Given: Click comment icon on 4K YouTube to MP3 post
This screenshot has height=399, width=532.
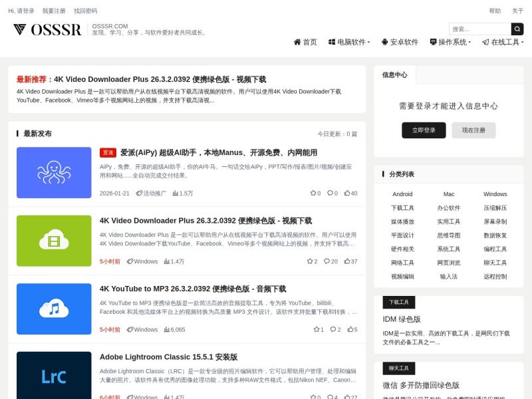Looking at the screenshot, I should point(333,329).
